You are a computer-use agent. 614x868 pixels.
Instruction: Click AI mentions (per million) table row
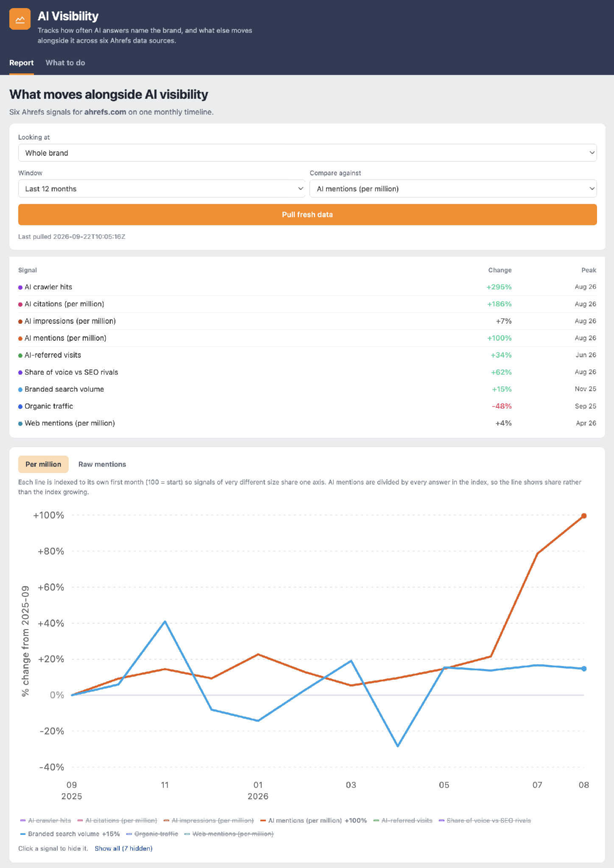click(x=307, y=338)
